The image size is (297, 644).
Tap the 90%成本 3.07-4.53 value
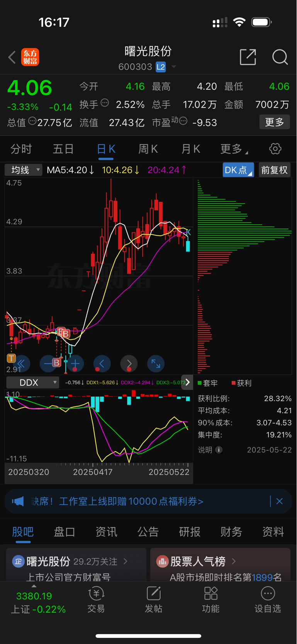(x=274, y=423)
